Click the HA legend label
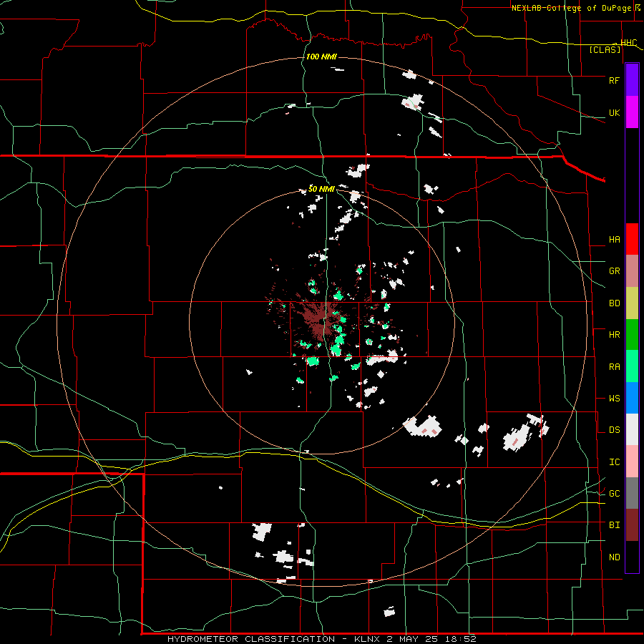The height and width of the screenshot is (644, 644). tap(614, 240)
